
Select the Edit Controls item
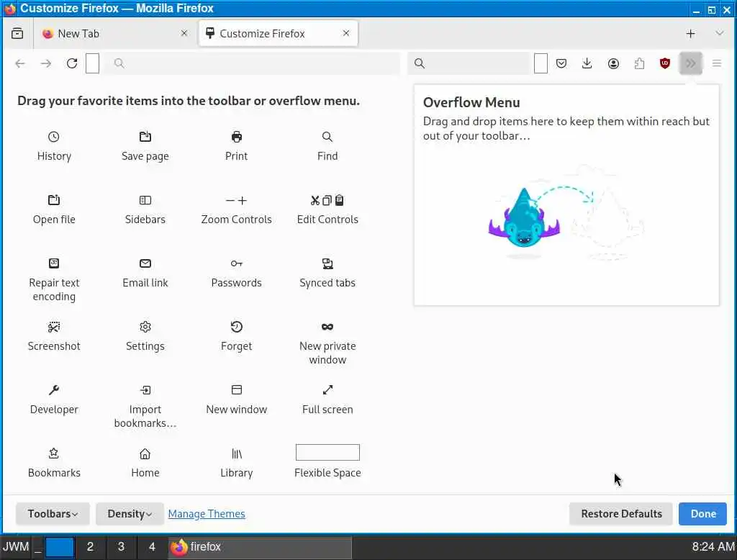click(327, 210)
